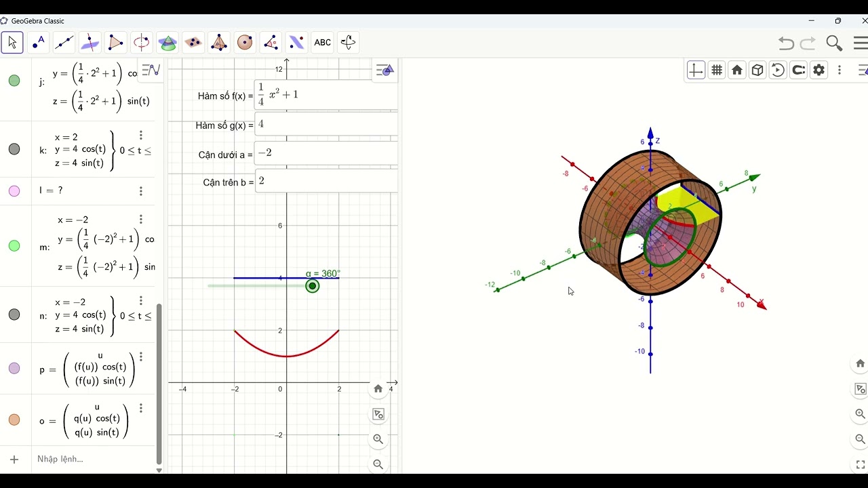Select the Move arrow tool
Viewport: 868px width, 488px height.
pos(12,43)
